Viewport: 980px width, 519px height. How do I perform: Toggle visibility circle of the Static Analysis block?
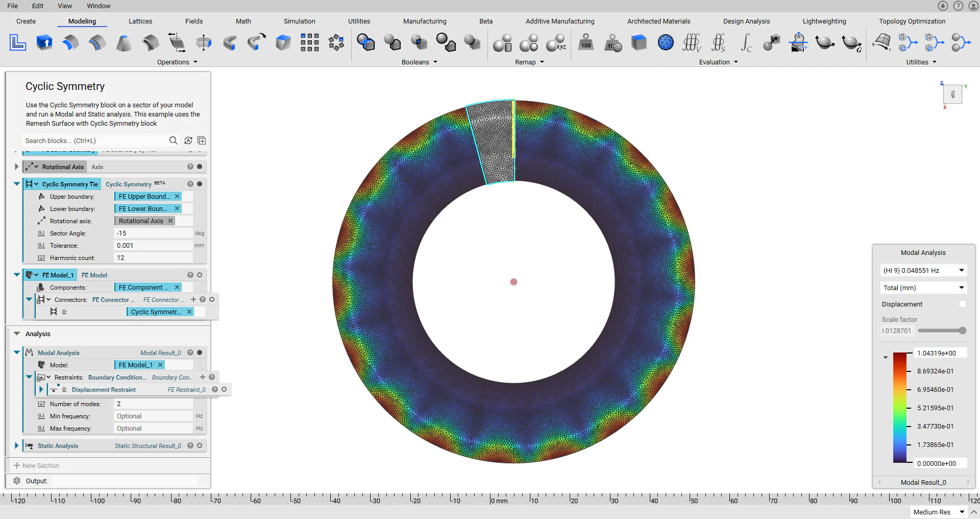coord(200,445)
